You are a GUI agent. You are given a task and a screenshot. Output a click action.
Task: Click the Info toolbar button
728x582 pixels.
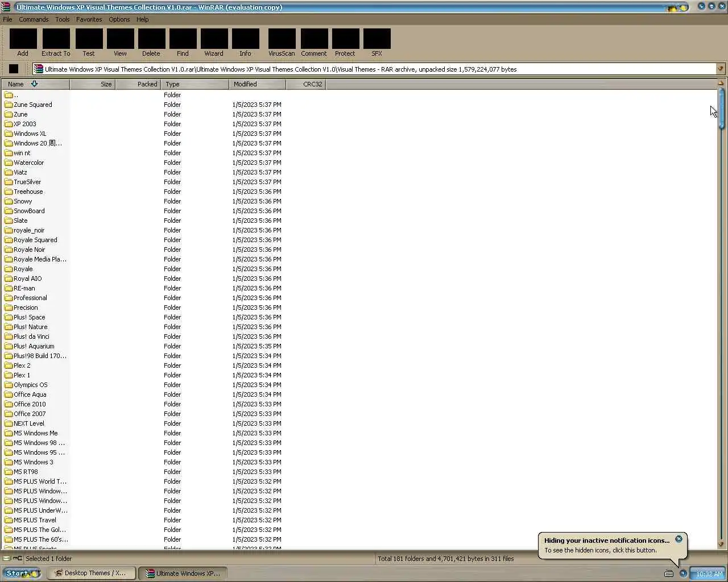(x=245, y=43)
